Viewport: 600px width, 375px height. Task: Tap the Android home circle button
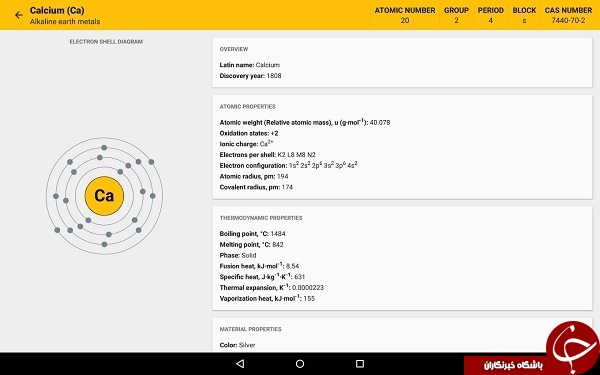pyautogui.click(x=300, y=364)
